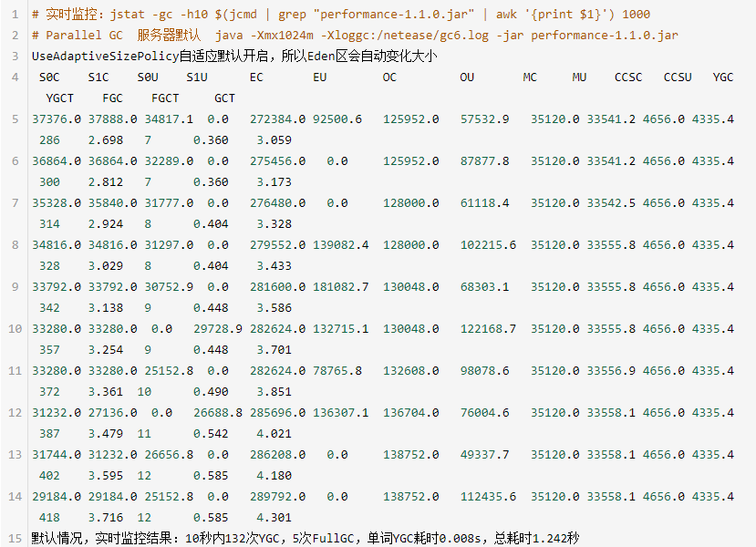Select the S1C column header
The image size is (756, 547).
98,77
